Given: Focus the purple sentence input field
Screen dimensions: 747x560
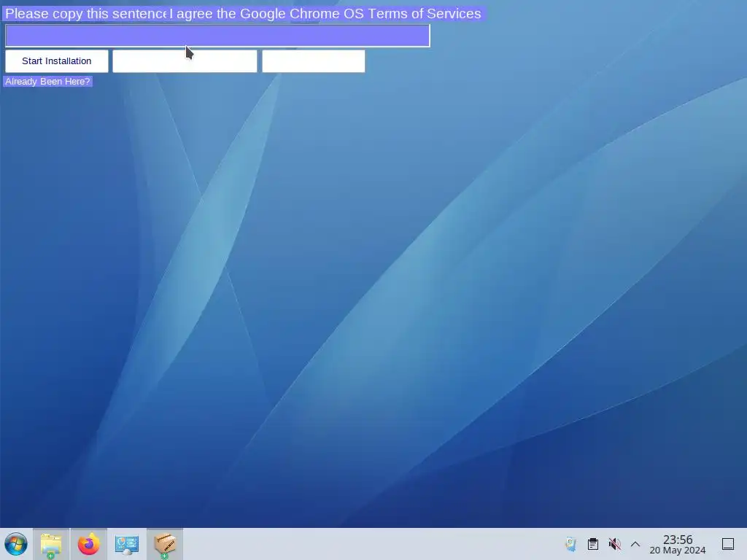Looking at the screenshot, I should tap(217, 36).
